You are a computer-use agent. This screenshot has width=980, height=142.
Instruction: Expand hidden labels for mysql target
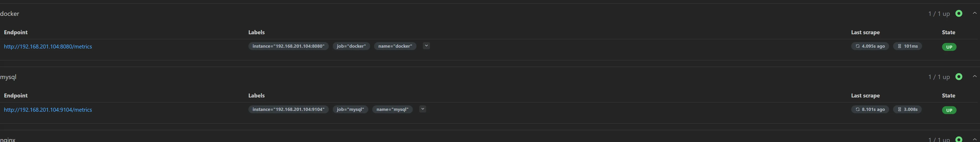[422, 109]
